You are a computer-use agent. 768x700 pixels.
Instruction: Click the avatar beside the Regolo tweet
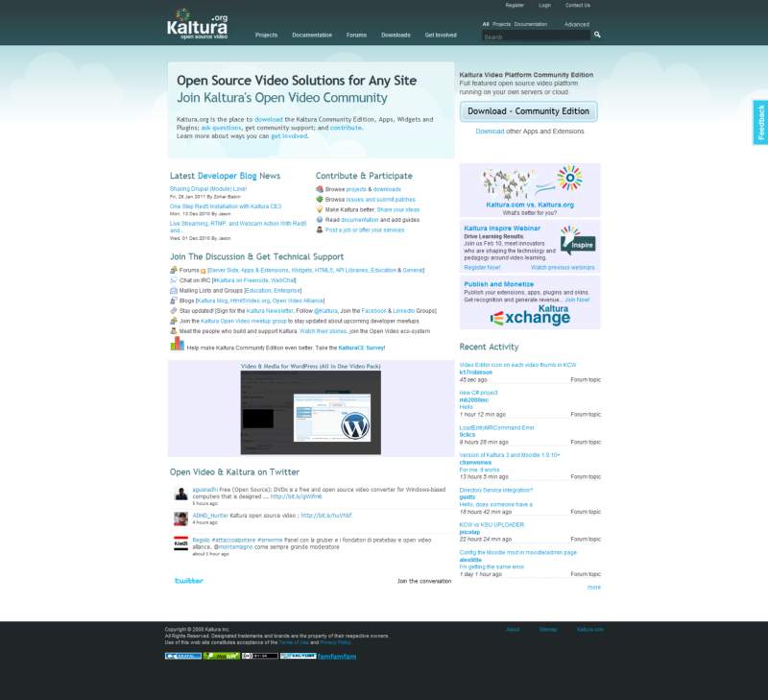click(x=181, y=543)
